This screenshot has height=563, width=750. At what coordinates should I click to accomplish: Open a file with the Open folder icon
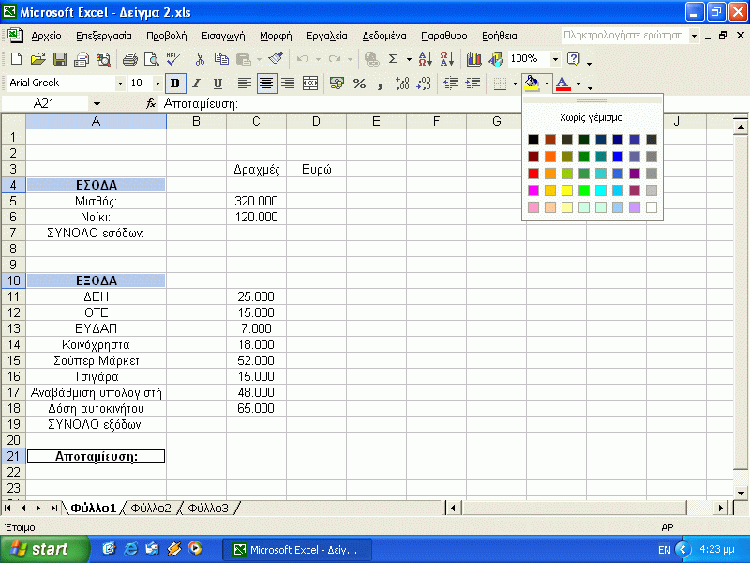pyautogui.click(x=38, y=59)
